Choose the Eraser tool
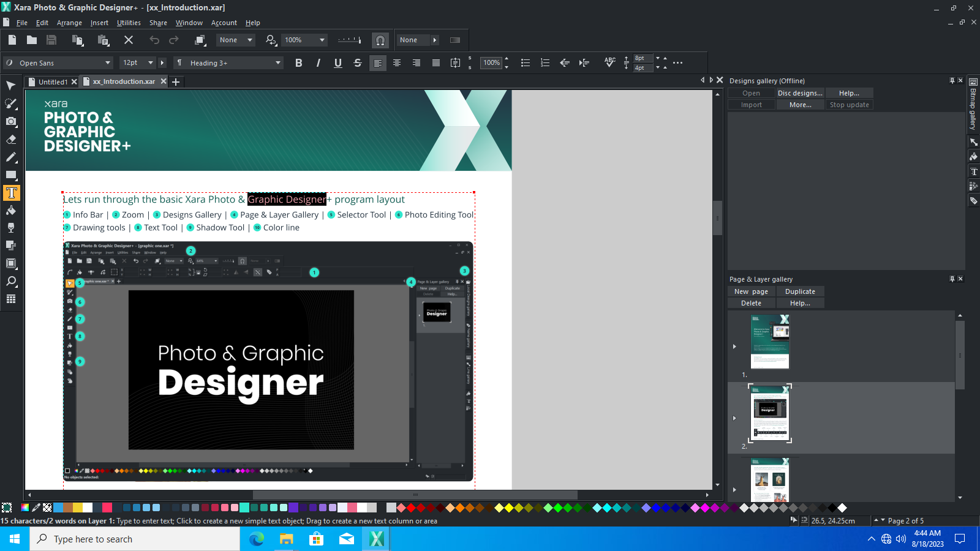 [x=11, y=139]
